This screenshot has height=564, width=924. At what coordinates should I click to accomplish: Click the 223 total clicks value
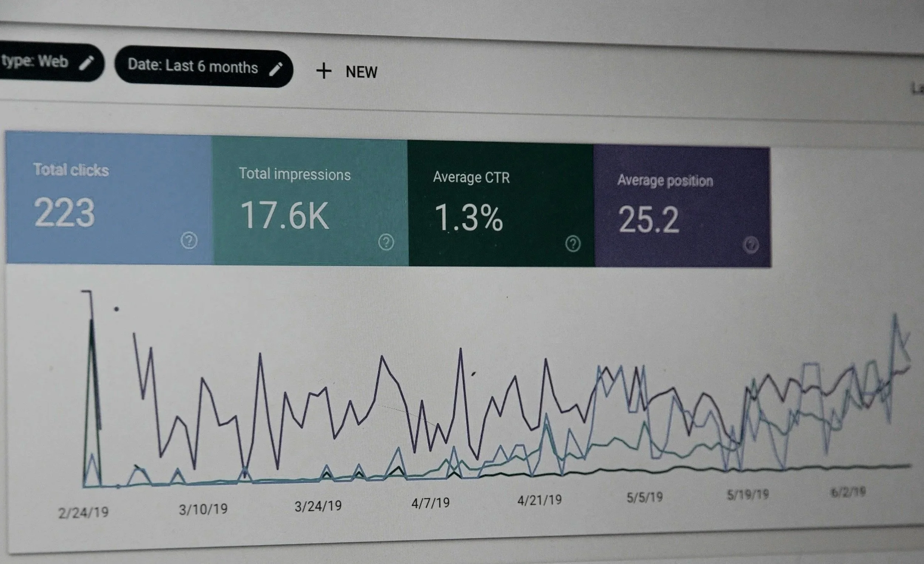[x=64, y=213]
